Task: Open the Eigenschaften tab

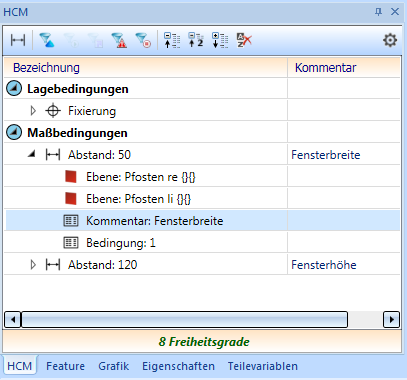Action: [178, 366]
